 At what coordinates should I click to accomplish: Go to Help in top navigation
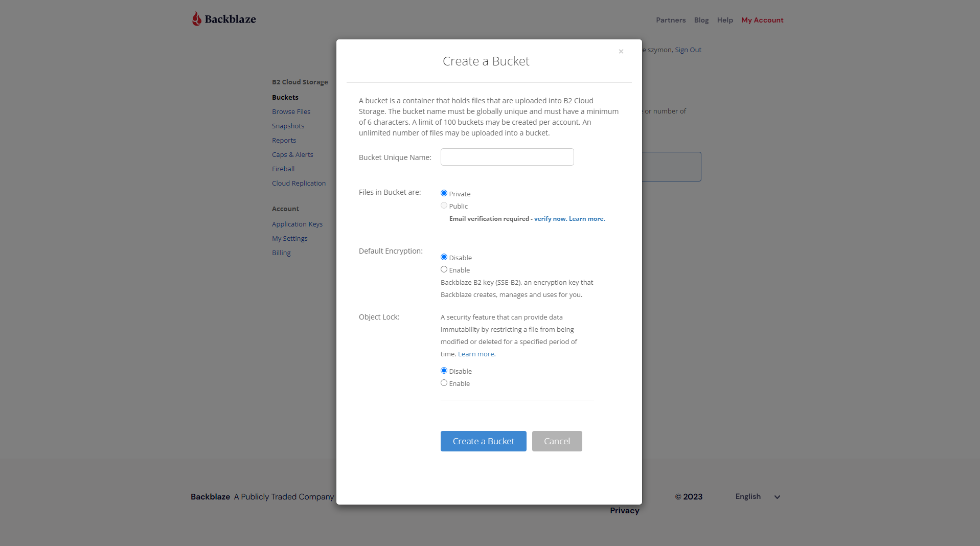pos(725,20)
